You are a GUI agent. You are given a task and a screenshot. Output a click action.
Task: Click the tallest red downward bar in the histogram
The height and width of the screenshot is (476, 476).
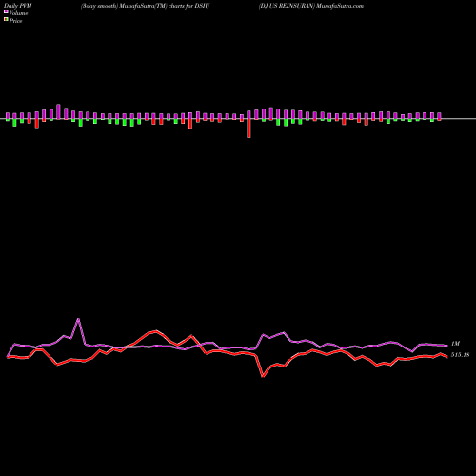pyautogui.click(x=248, y=129)
